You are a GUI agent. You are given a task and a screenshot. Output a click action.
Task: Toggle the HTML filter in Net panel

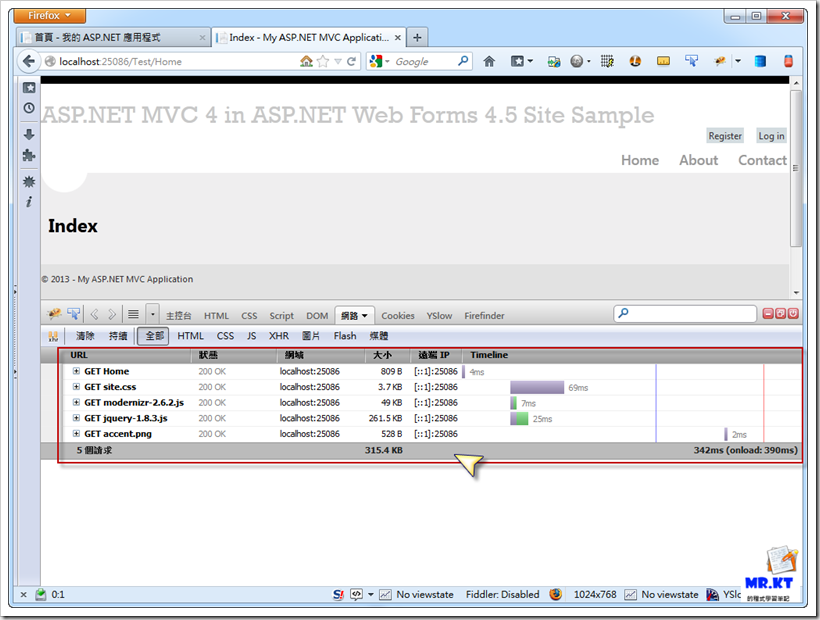[x=190, y=336]
